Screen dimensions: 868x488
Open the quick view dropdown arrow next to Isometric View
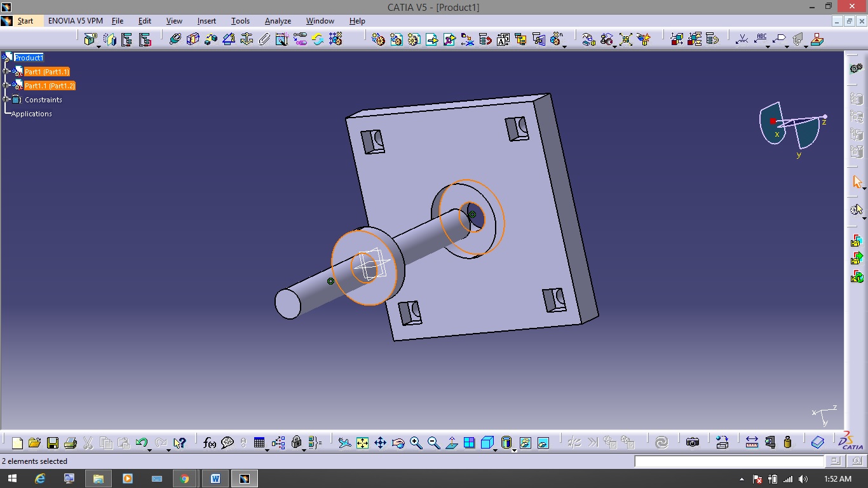[495, 449]
